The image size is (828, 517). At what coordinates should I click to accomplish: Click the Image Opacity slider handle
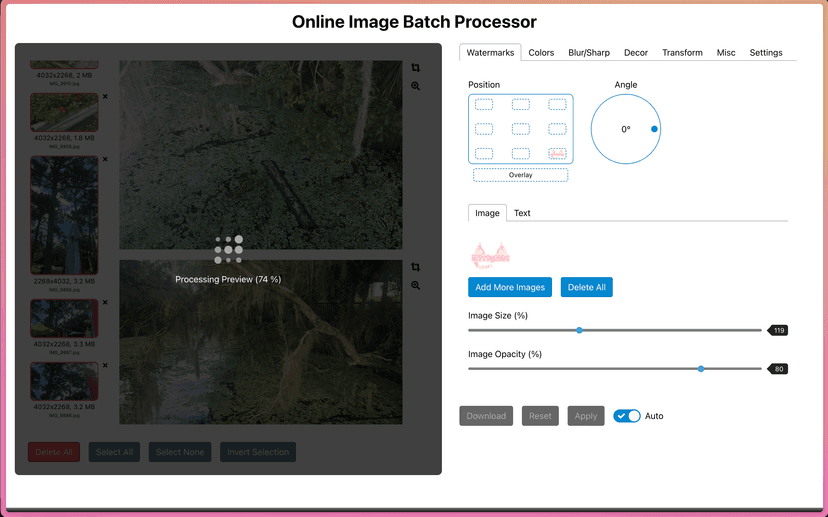pos(701,369)
